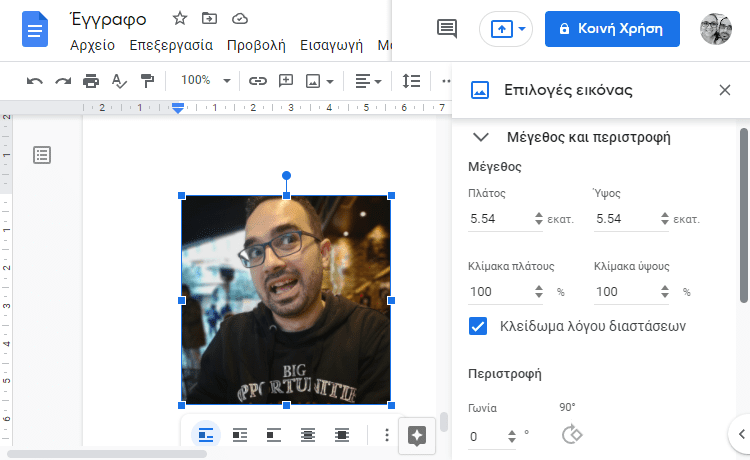Click the top-right image resize handle
The image size is (750, 460).
click(x=391, y=196)
